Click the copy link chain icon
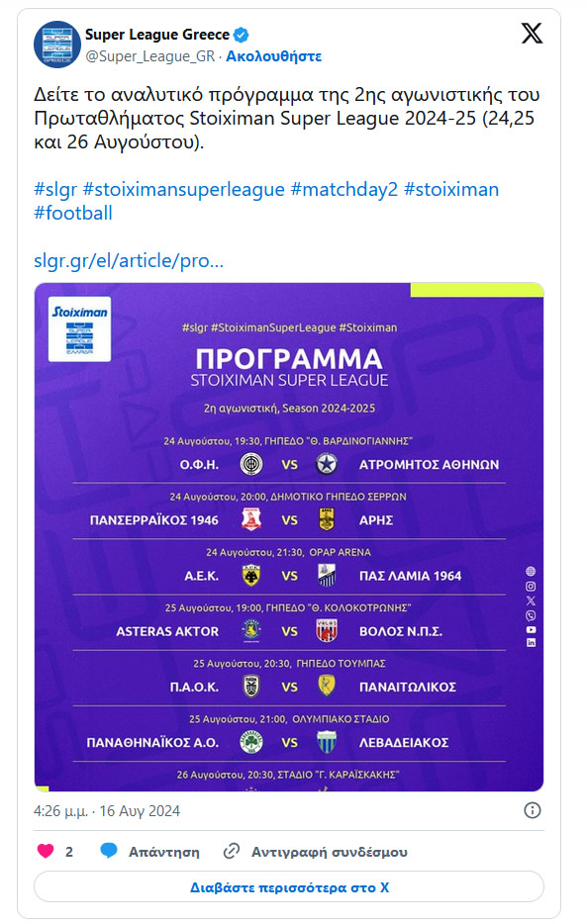Viewport: 587px width, 924px height. 233,850
